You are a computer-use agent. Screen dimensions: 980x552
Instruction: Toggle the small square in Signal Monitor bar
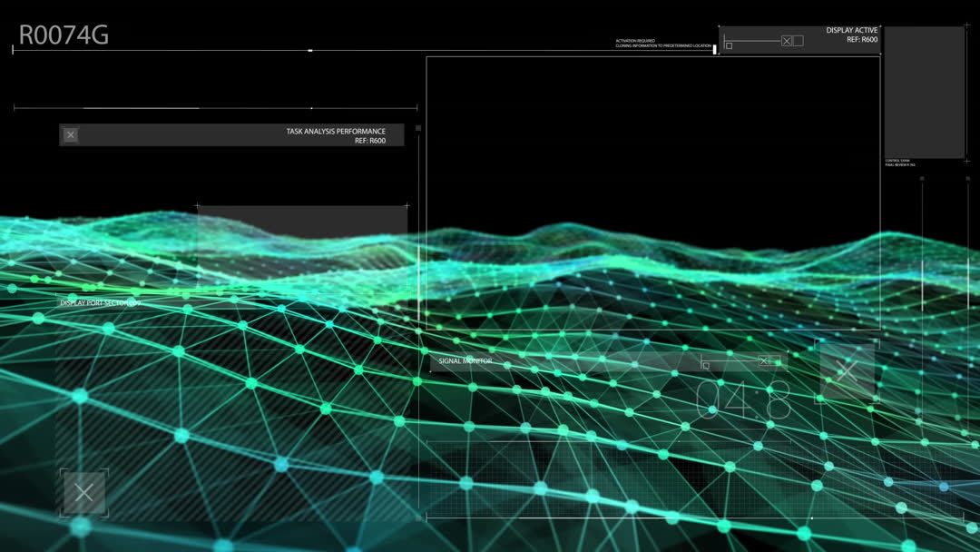(706, 366)
